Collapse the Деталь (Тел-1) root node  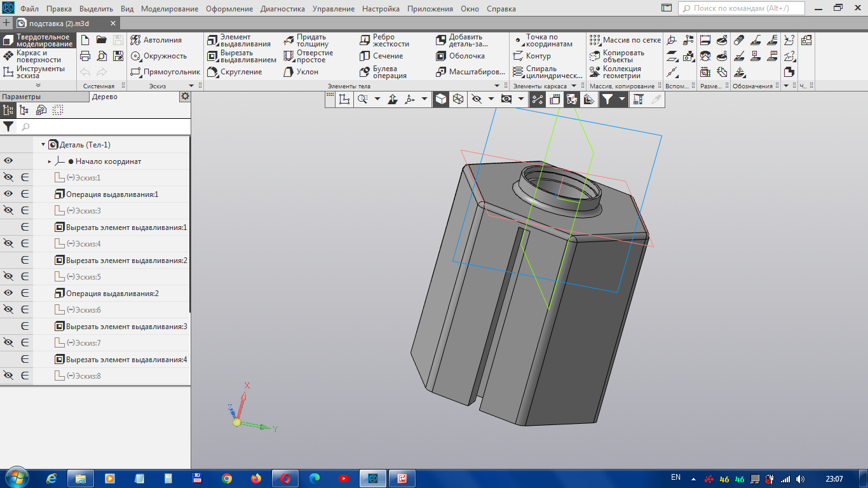pos(43,145)
